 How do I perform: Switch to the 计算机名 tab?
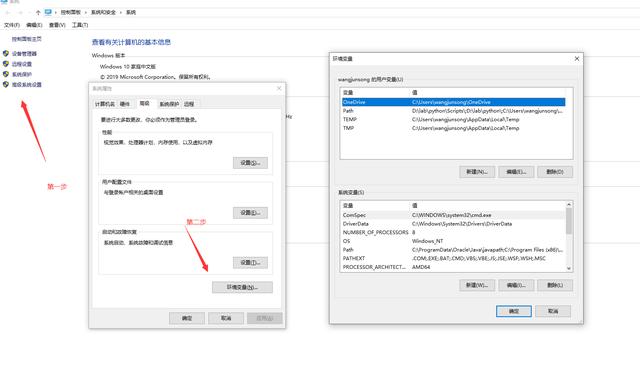(105, 104)
